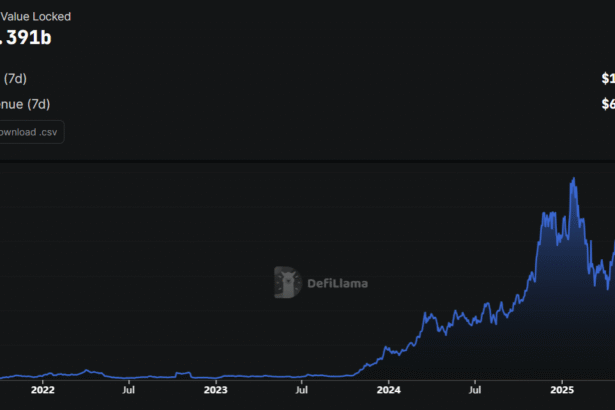615x410 pixels.
Task: Click the first (7d) metric row label
Action: coord(15,78)
